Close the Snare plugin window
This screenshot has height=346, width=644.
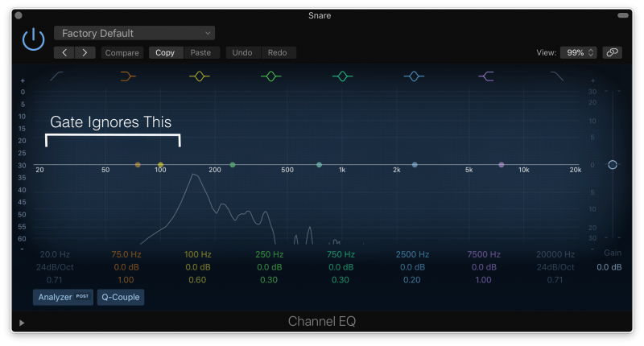click(19, 15)
